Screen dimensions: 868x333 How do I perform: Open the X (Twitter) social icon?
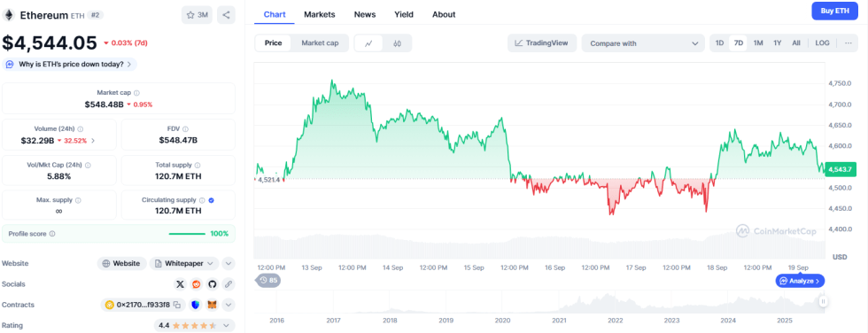(180, 284)
